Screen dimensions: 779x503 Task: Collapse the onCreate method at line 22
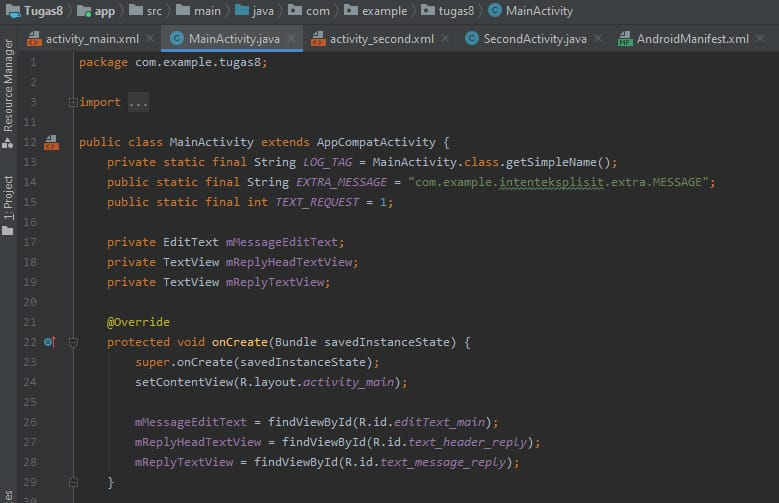click(x=73, y=342)
